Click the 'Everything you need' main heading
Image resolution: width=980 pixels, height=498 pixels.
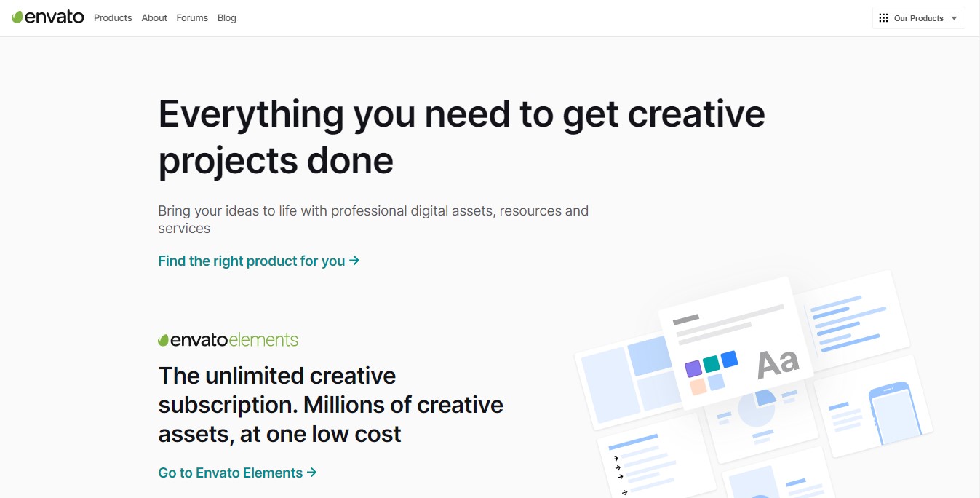pos(461,137)
